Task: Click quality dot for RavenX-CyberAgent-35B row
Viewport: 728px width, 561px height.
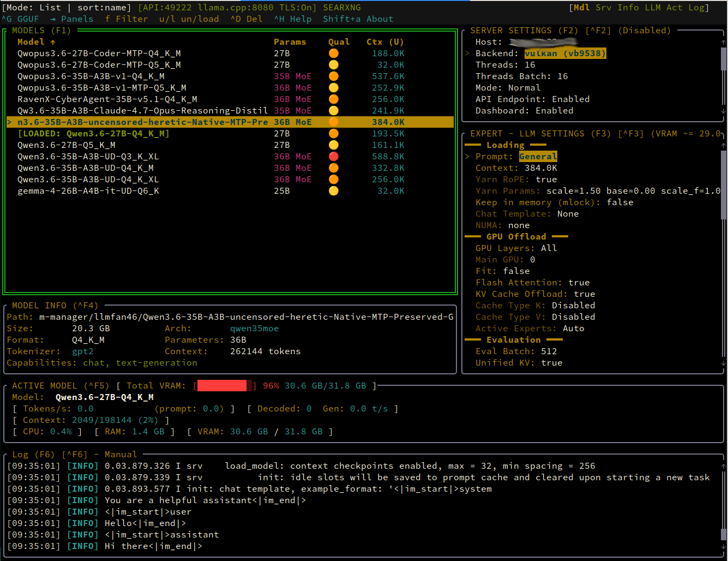Action: (x=333, y=99)
